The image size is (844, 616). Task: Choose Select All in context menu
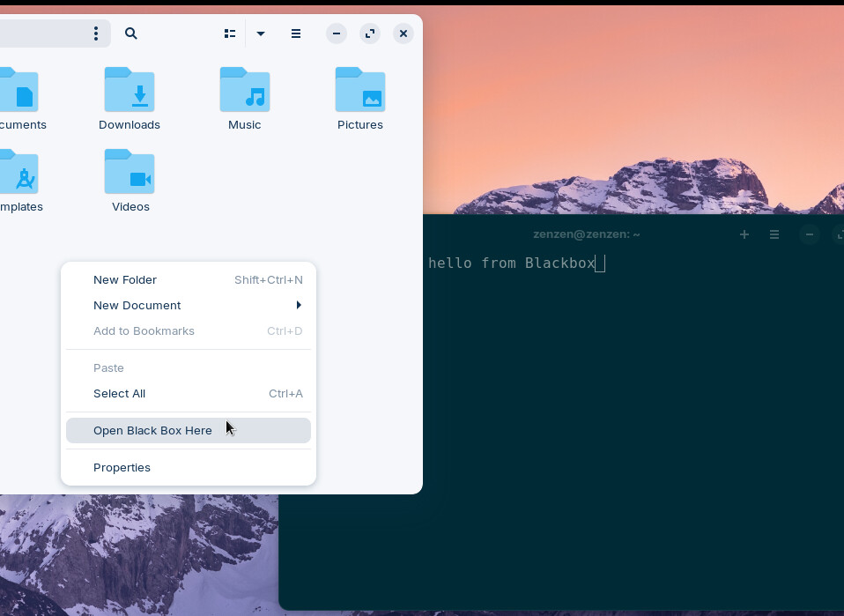[189, 394]
